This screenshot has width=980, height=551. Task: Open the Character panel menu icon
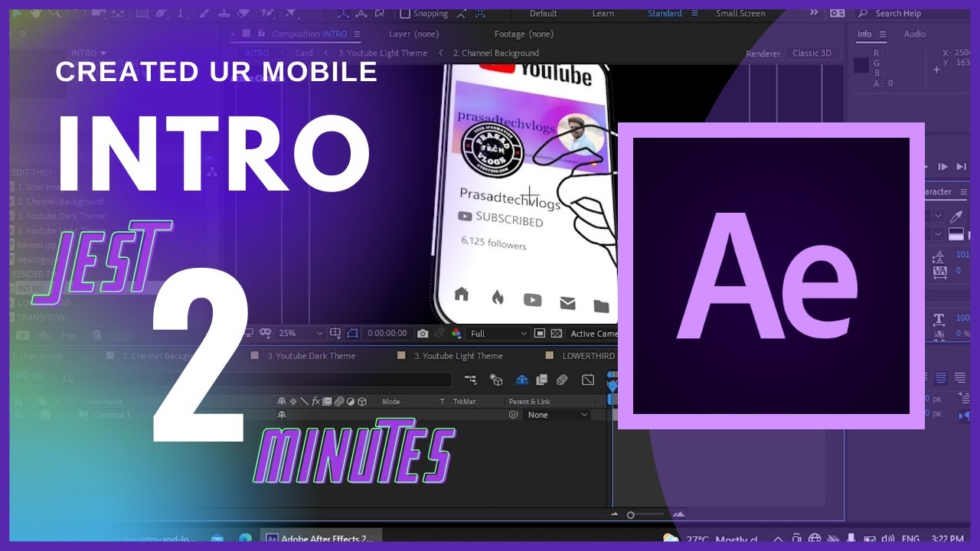[x=963, y=192]
